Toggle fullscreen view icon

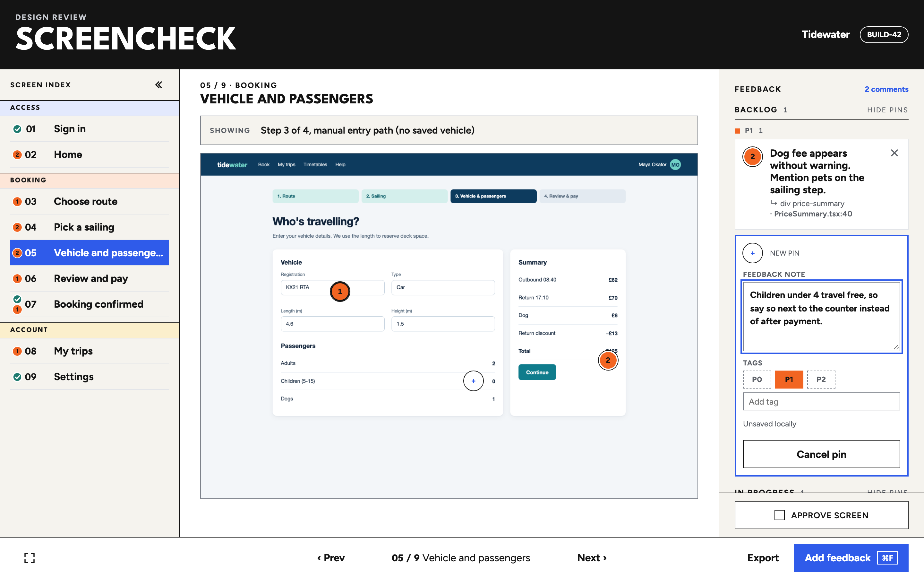[x=30, y=558]
